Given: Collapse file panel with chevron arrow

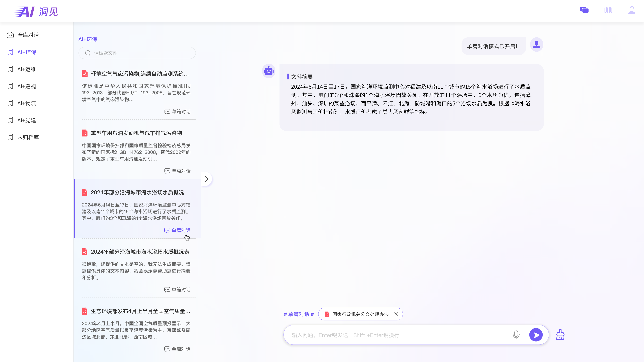Looking at the screenshot, I should [x=206, y=179].
